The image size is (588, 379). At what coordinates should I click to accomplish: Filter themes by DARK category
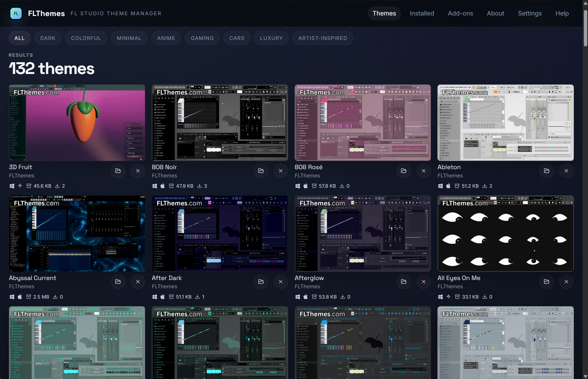tap(48, 38)
